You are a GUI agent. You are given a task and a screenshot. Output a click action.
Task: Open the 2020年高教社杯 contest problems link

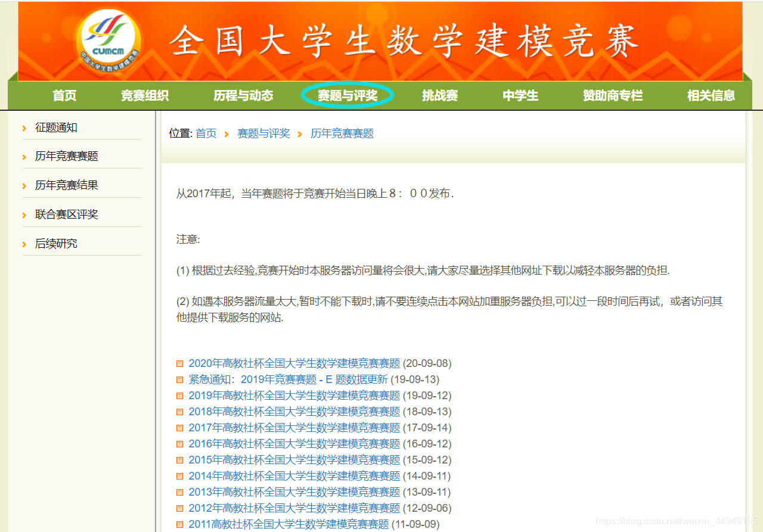pyautogui.click(x=294, y=363)
